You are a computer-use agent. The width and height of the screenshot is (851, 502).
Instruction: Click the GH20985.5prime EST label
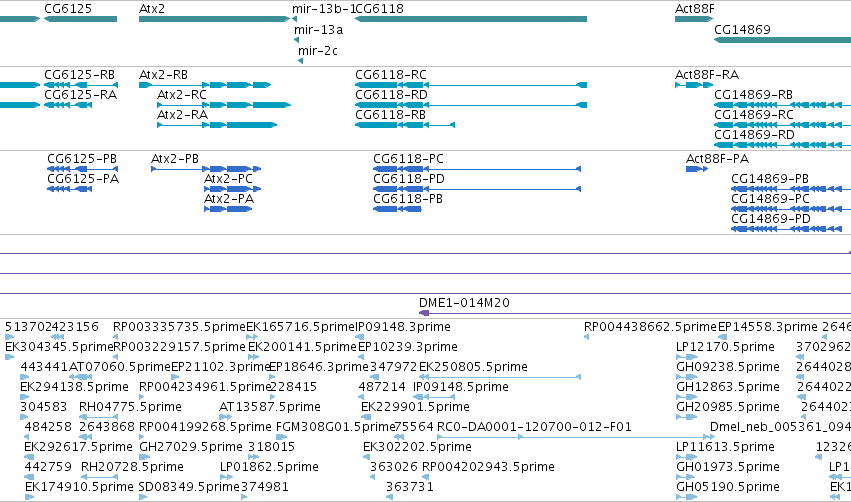click(728, 406)
